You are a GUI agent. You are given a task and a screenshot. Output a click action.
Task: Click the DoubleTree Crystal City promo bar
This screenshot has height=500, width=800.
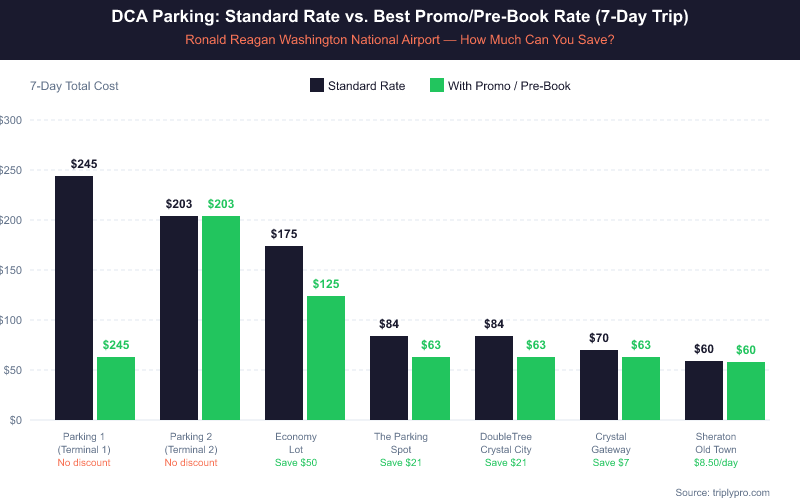click(536, 388)
